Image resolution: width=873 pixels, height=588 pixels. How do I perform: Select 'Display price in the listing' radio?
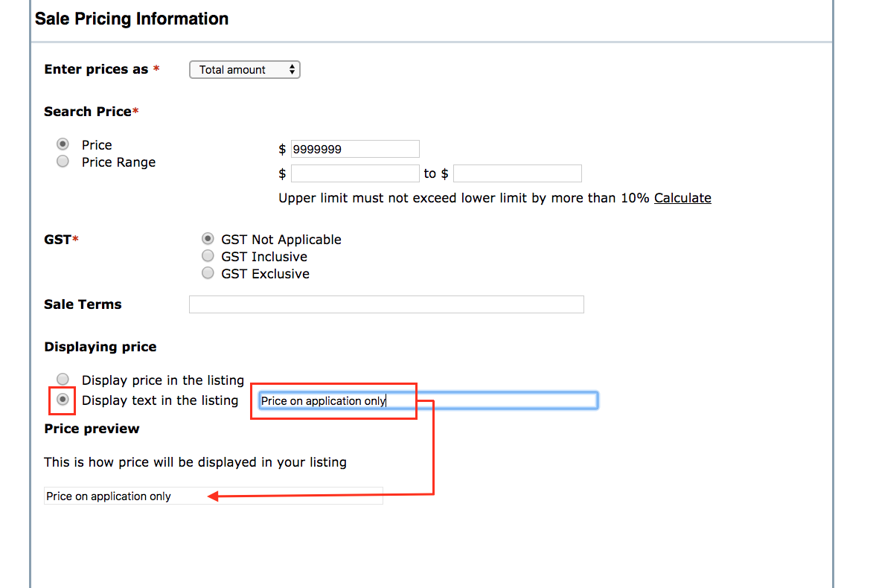coord(63,380)
